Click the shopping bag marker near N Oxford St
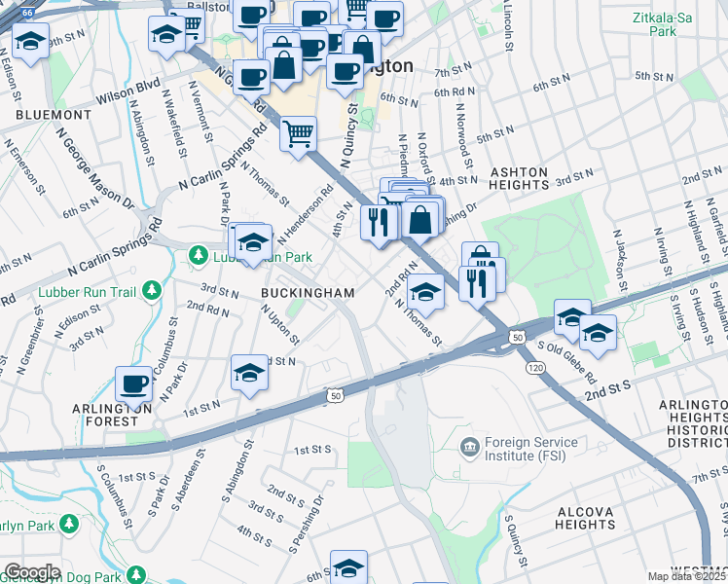This screenshot has height=584, width=728. pyautogui.click(x=420, y=219)
